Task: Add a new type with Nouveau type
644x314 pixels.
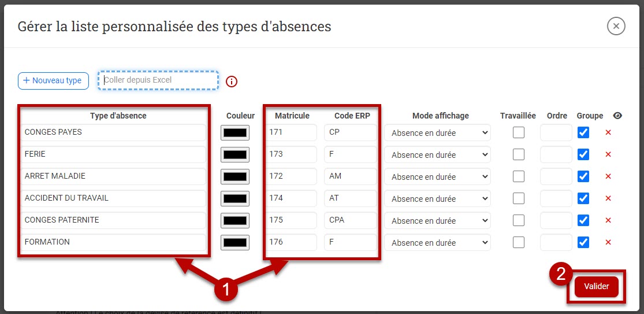Action: (53, 81)
